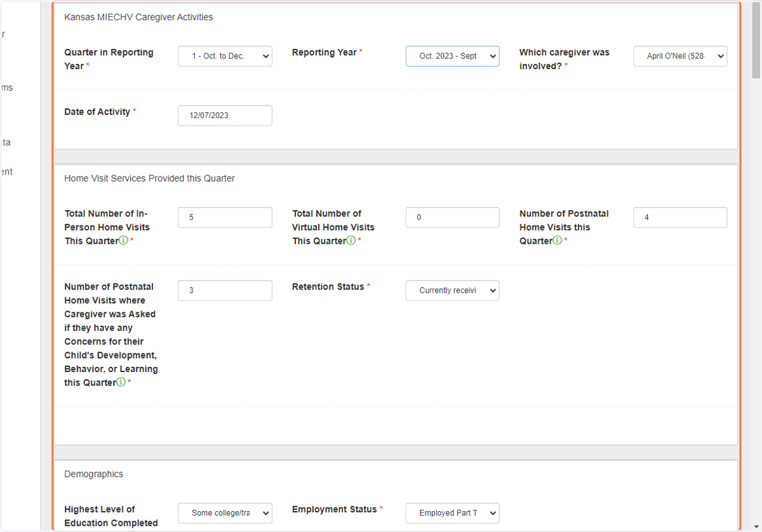Open the Reporting Year dropdown

point(453,56)
